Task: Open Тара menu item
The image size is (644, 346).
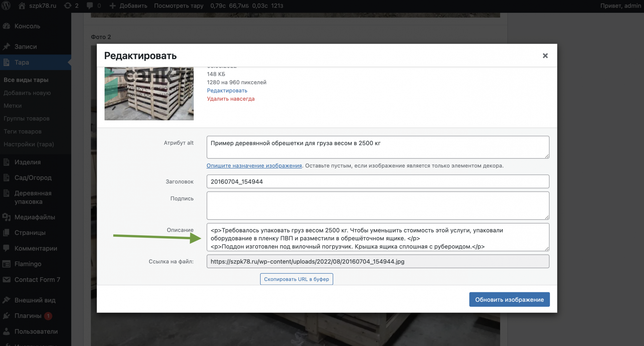Action: (36, 63)
